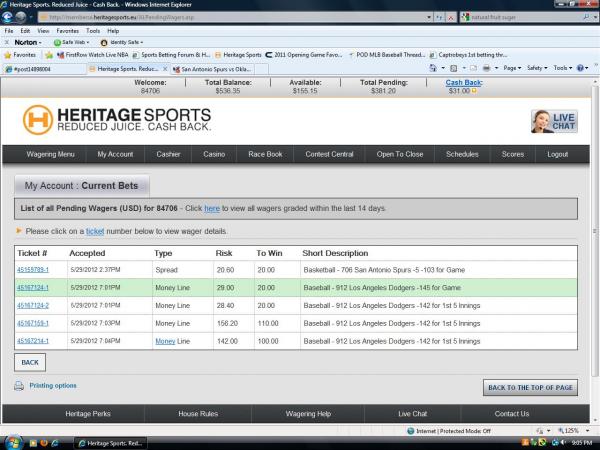
Task: Click the Favorites star icon
Action: (8, 55)
